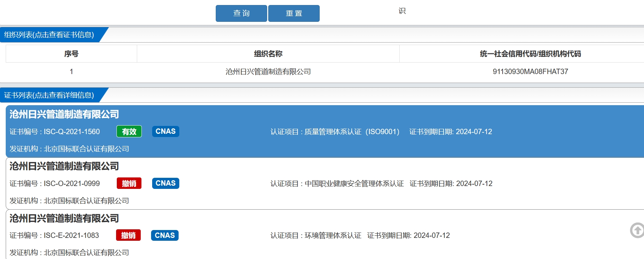This screenshot has width=644, height=259.
Task: Open certificate ISC-Q-2021-1560 company title
Action: point(64,114)
